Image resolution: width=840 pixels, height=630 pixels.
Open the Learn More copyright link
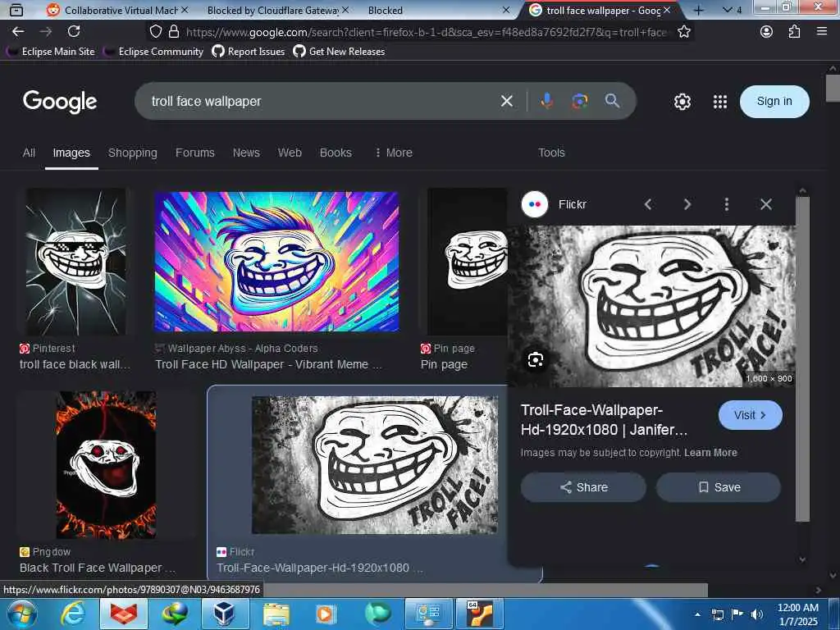coord(710,453)
